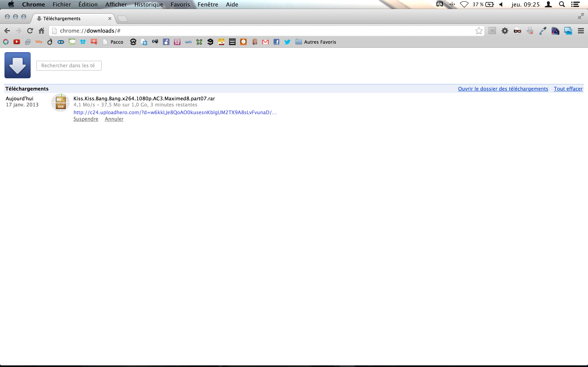This screenshot has width=588, height=367.
Task: Click the bookmark star in address bar
Action: [x=479, y=31]
